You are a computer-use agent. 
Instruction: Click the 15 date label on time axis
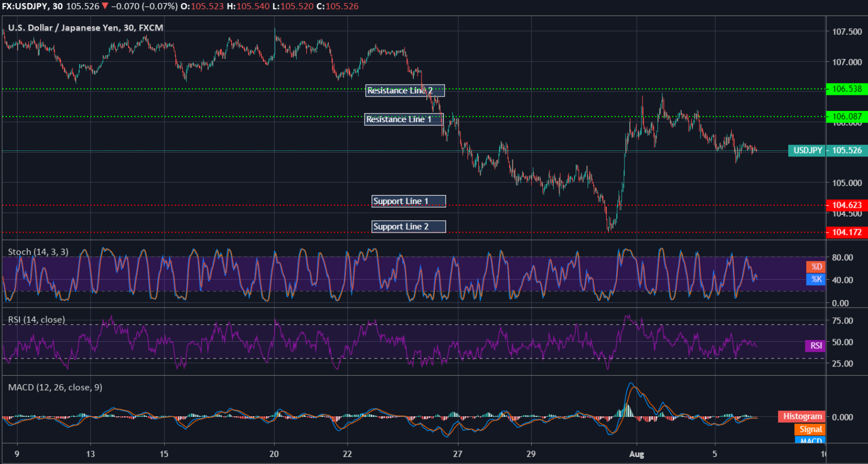click(x=164, y=454)
